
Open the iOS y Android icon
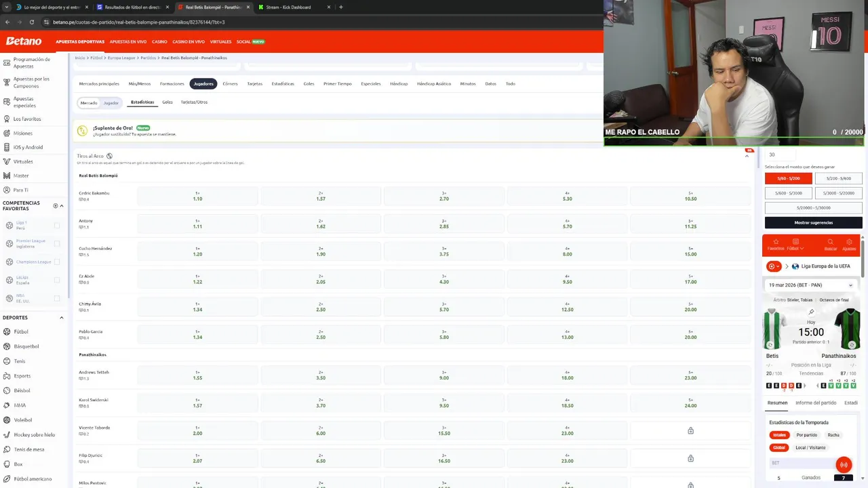pos(6,147)
